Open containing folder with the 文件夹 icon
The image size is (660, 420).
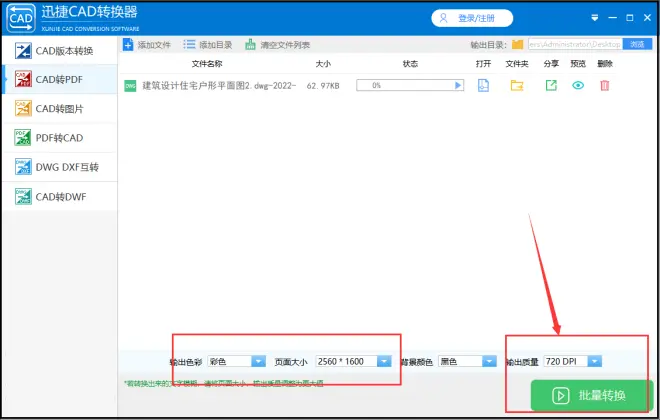517,85
